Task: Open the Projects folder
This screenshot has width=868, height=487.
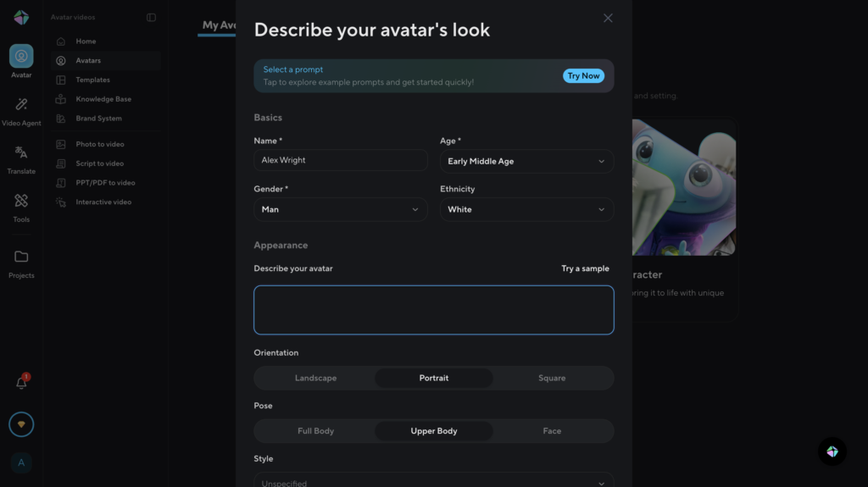Action: 21,263
